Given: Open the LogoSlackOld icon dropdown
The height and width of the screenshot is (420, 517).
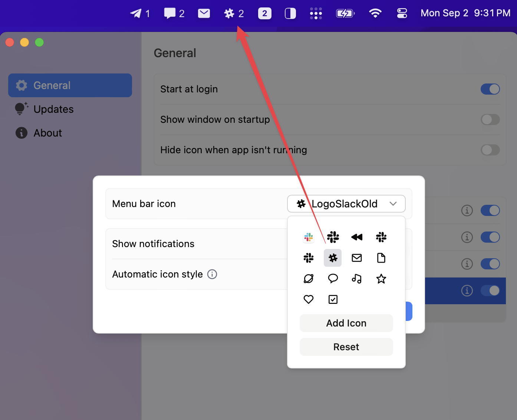Looking at the screenshot, I should point(346,204).
